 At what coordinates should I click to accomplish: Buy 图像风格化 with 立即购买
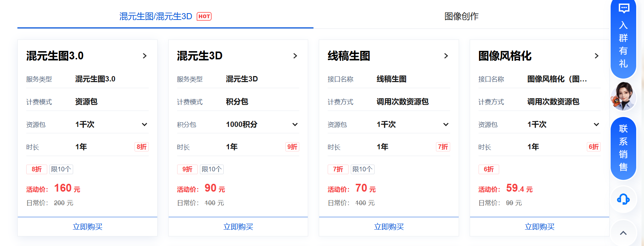540,227
